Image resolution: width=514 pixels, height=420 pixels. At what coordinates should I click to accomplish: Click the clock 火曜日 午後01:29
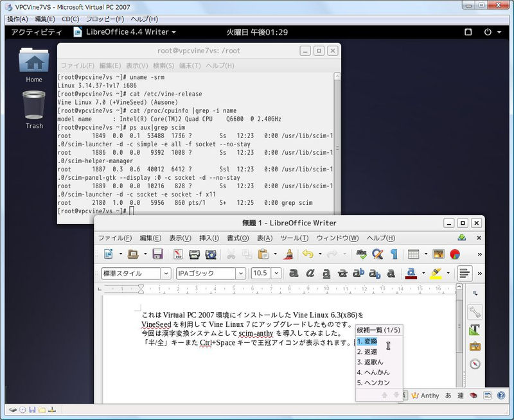(257, 32)
